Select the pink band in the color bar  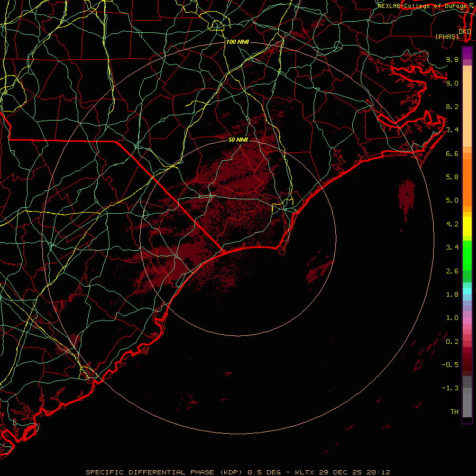[x=467, y=321]
